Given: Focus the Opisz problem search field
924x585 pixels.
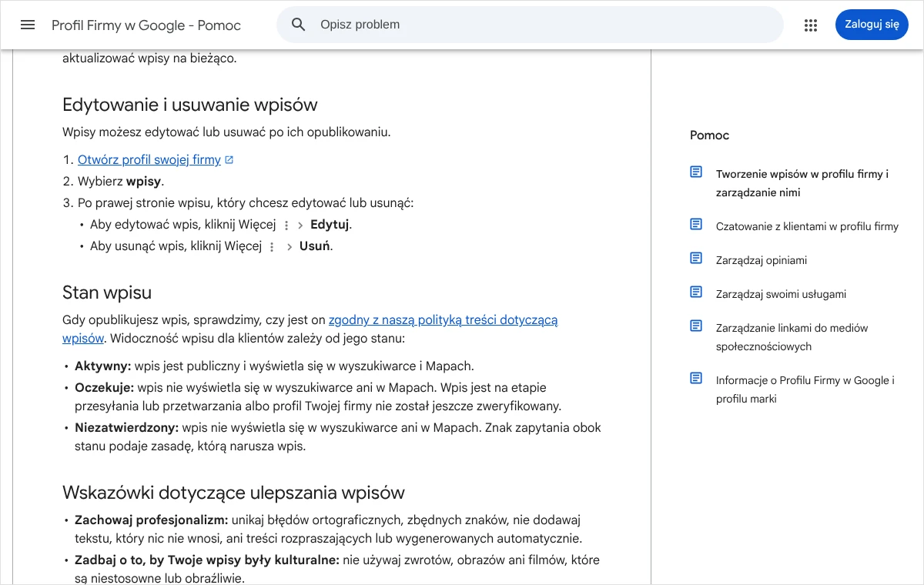Looking at the screenshot, I should pos(530,25).
